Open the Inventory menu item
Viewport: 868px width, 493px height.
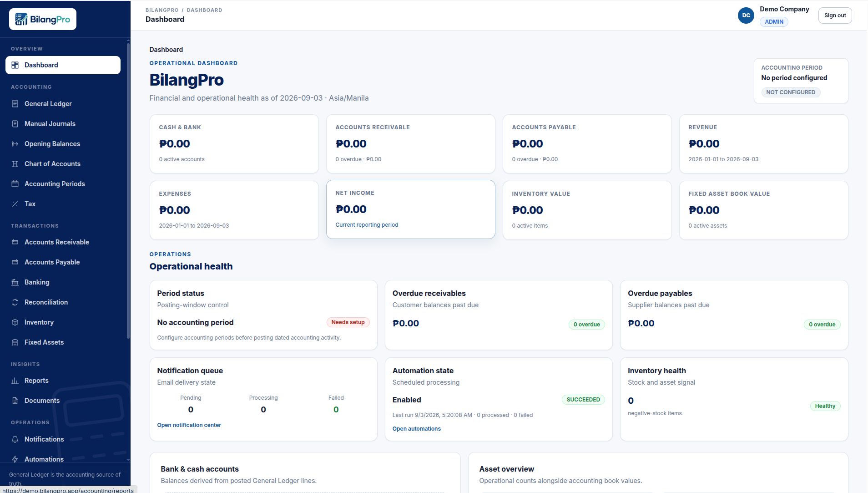pyautogui.click(x=63, y=322)
